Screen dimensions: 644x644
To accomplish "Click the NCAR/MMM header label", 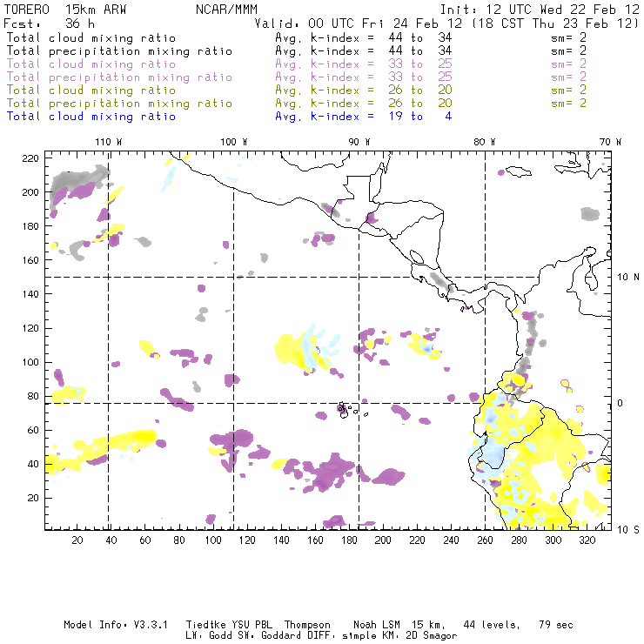I will coord(226,9).
